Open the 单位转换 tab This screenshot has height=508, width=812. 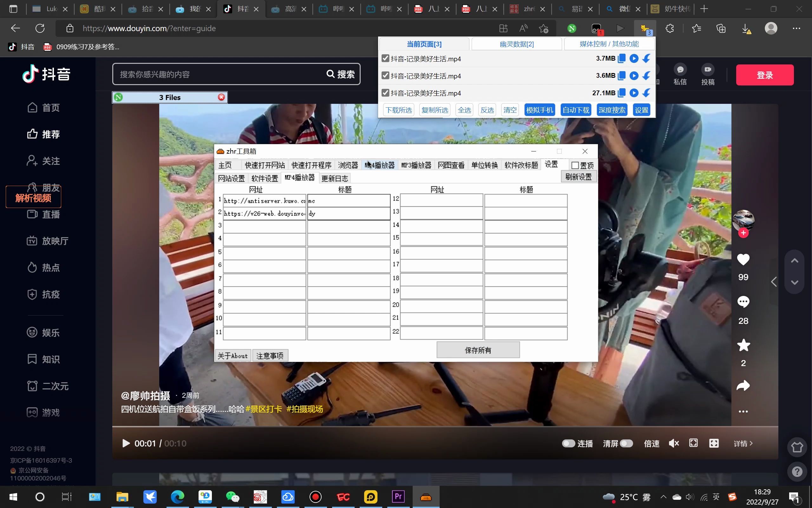[484, 165]
